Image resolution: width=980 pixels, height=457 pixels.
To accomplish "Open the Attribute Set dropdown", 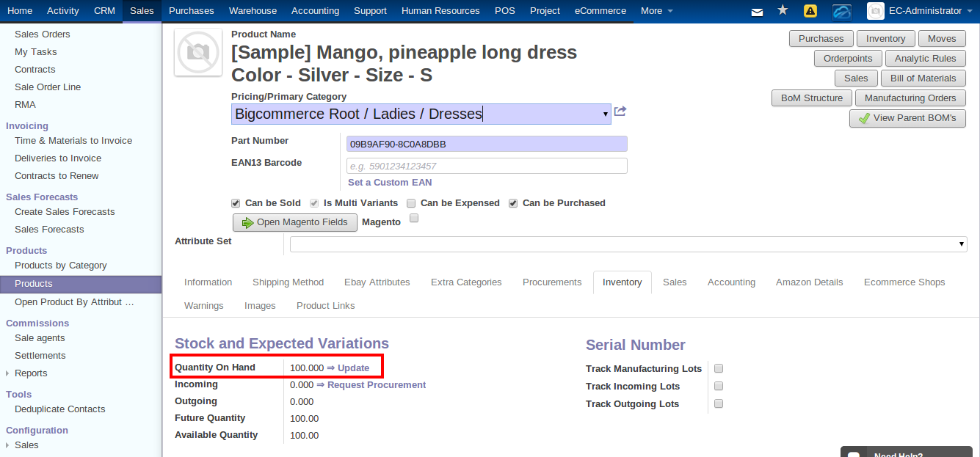I will (961, 244).
